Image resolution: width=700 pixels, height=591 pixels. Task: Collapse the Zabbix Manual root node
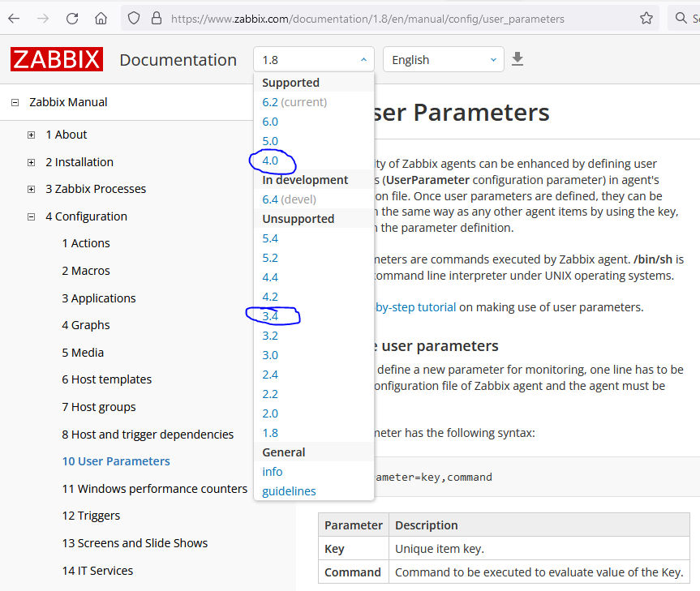point(14,102)
